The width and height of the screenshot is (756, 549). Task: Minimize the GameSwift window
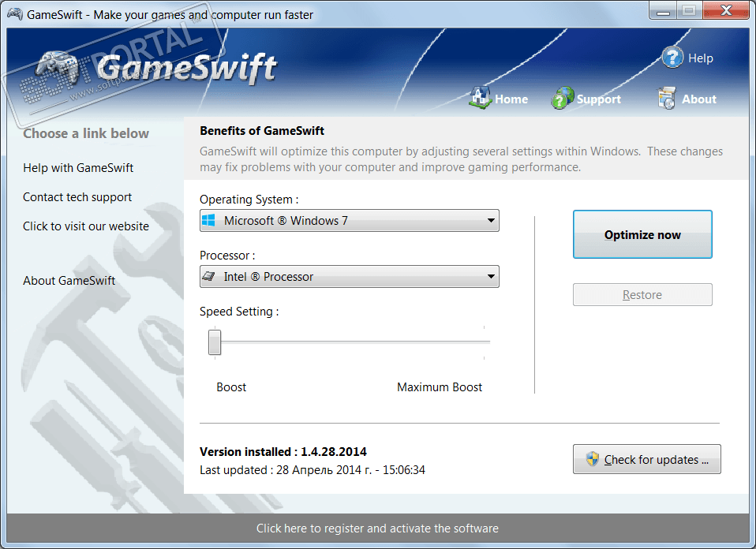point(663,10)
